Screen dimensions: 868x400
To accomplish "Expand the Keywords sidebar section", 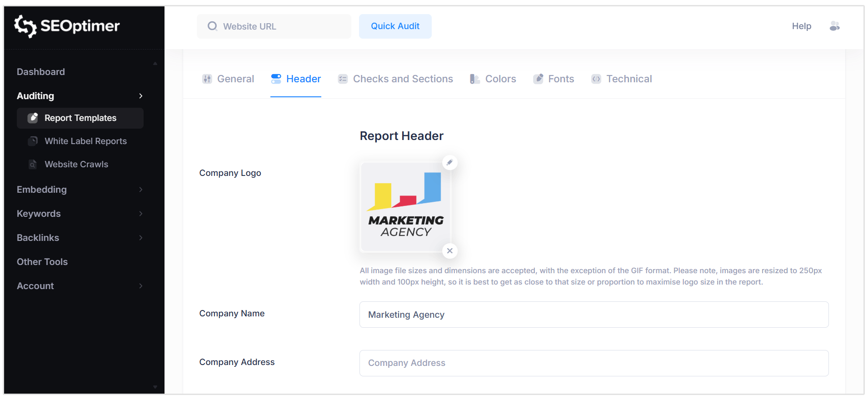I will pyautogui.click(x=141, y=214).
